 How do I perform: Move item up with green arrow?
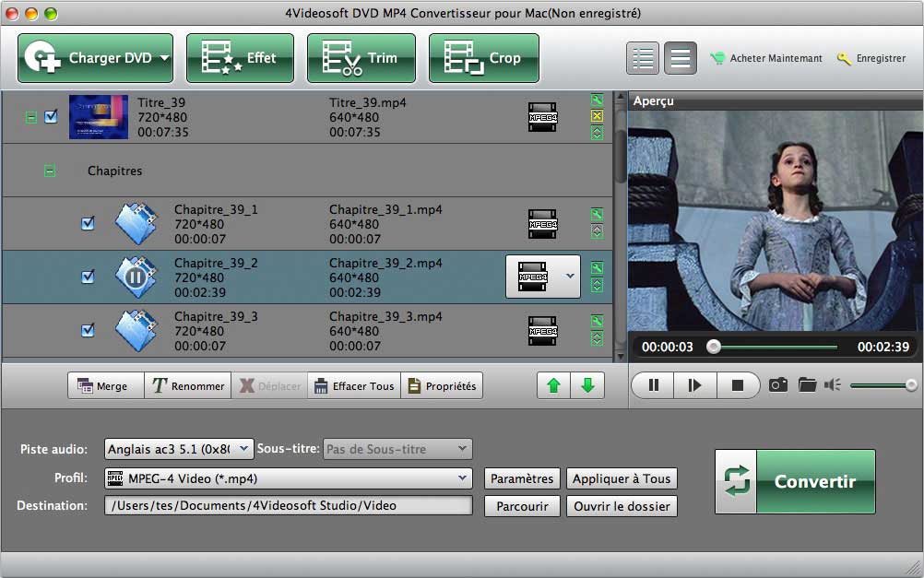point(553,386)
